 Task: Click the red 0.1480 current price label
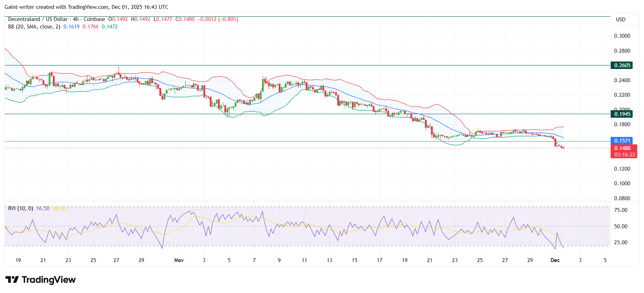[622, 148]
